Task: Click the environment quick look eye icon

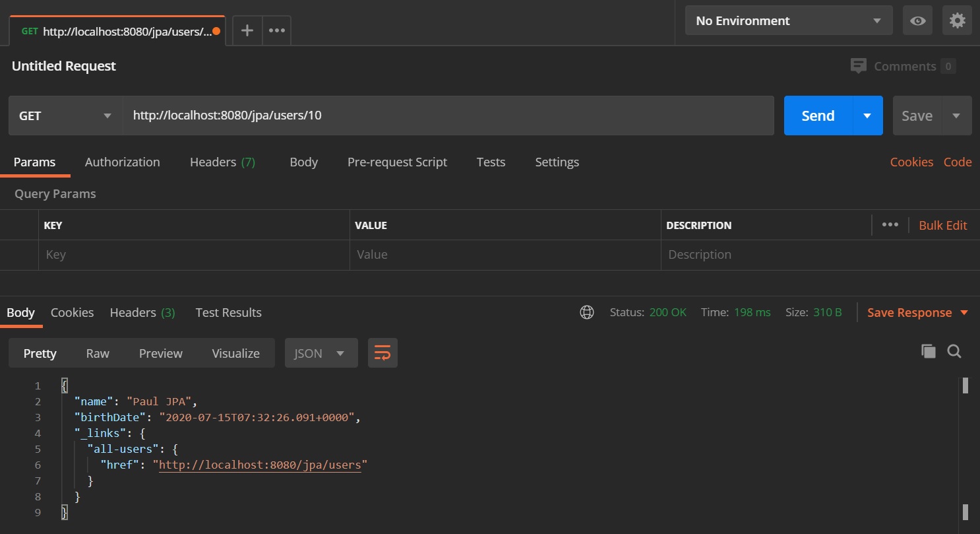Action: 917,20
